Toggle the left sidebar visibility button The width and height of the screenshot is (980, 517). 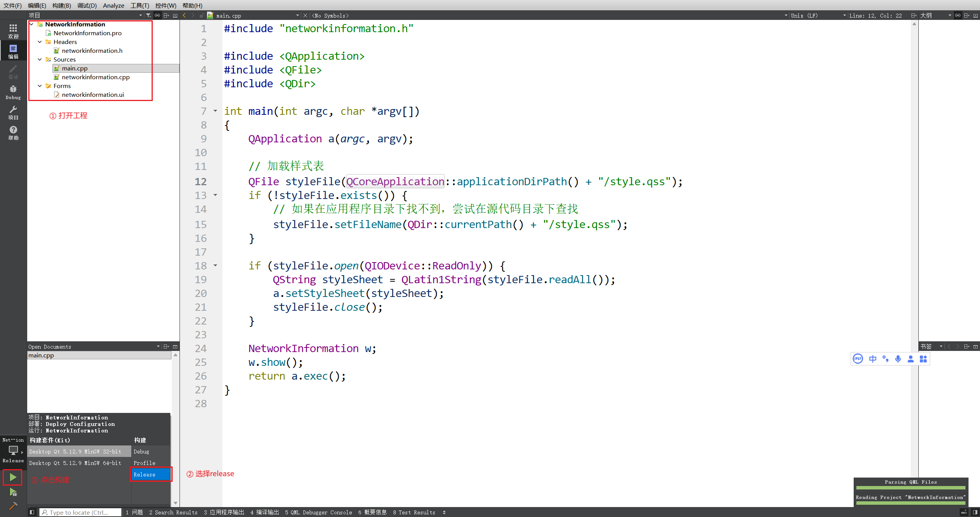[x=32, y=512]
